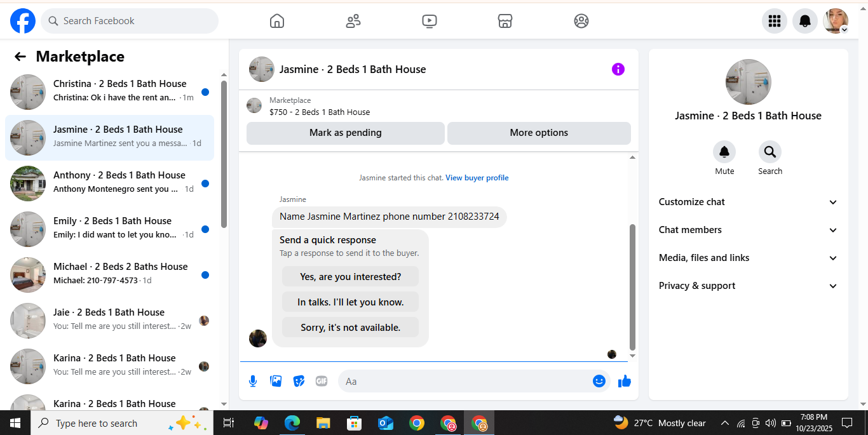Select the Anthony 2 Beds 1 Bath conversation
The image size is (868, 435).
coord(109,184)
